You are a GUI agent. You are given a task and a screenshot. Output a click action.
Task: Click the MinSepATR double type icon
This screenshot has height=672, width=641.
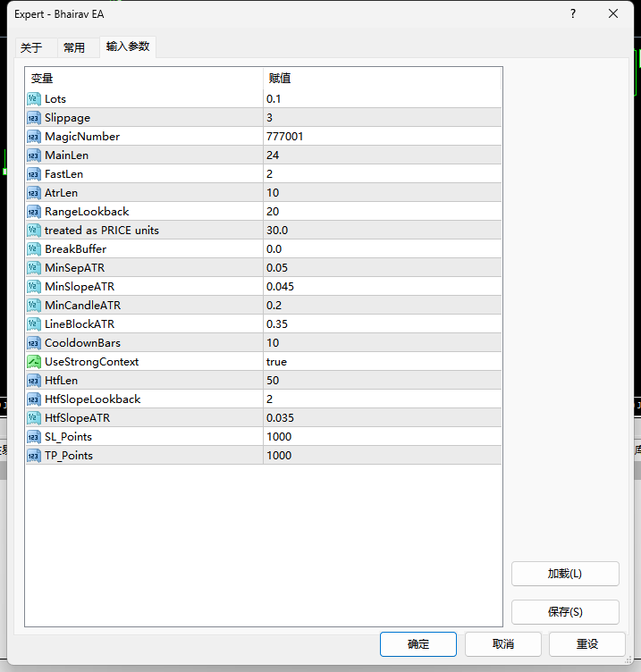[34, 268]
